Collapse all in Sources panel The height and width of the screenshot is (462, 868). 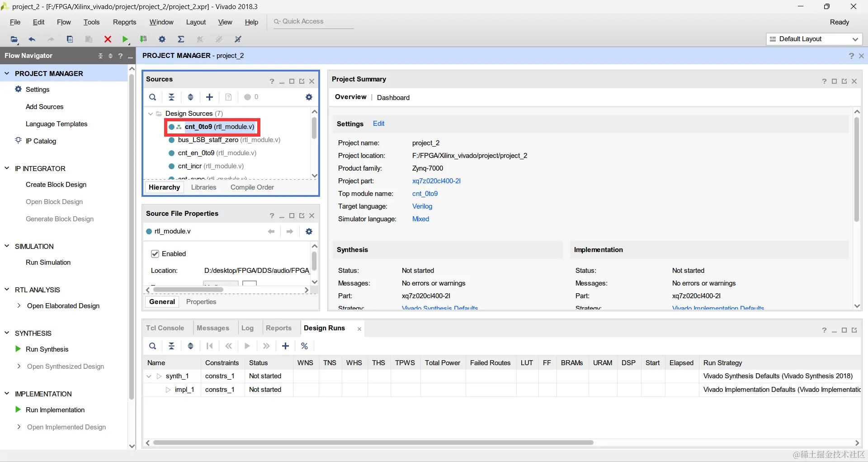[x=172, y=97]
